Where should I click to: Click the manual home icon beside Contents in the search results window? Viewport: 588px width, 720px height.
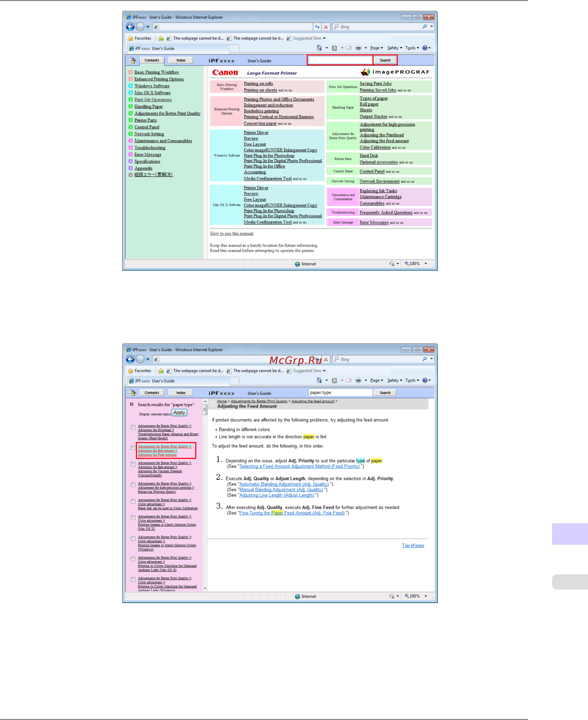[133, 393]
